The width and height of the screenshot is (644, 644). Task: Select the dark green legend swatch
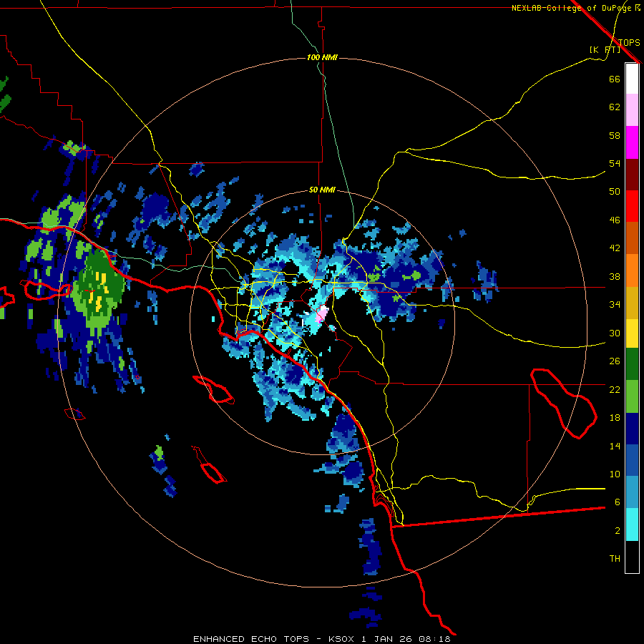point(632,364)
